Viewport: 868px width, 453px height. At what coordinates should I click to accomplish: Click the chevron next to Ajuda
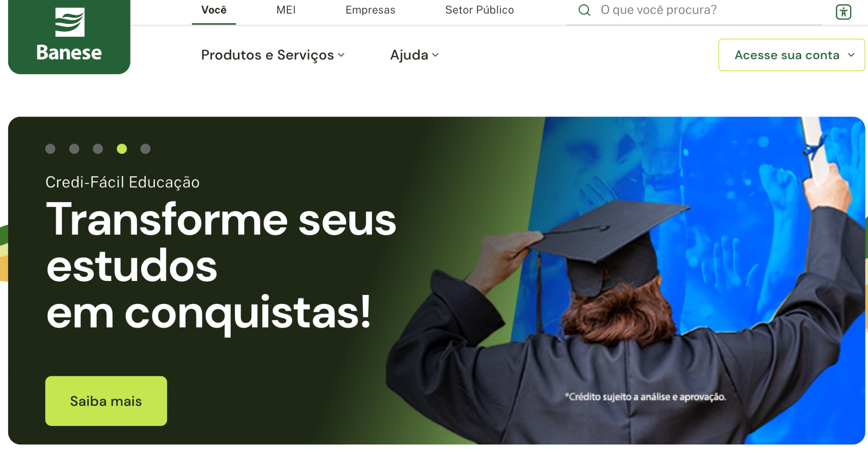(x=435, y=55)
